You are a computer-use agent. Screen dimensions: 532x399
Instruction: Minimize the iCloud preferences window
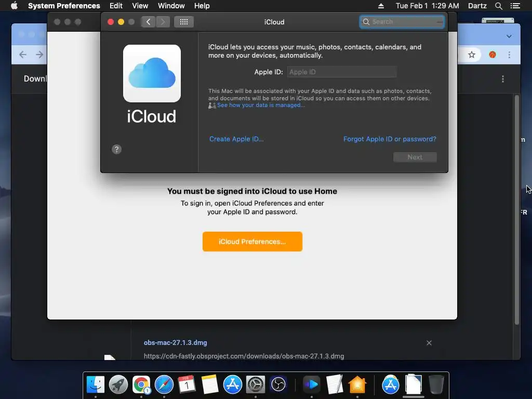click(121, 22)
